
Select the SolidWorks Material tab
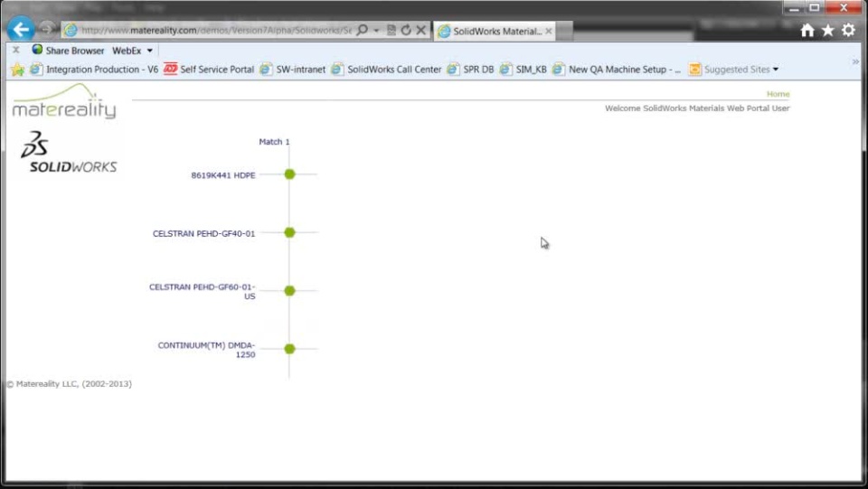pyautogui.click(x=494, y=31)
